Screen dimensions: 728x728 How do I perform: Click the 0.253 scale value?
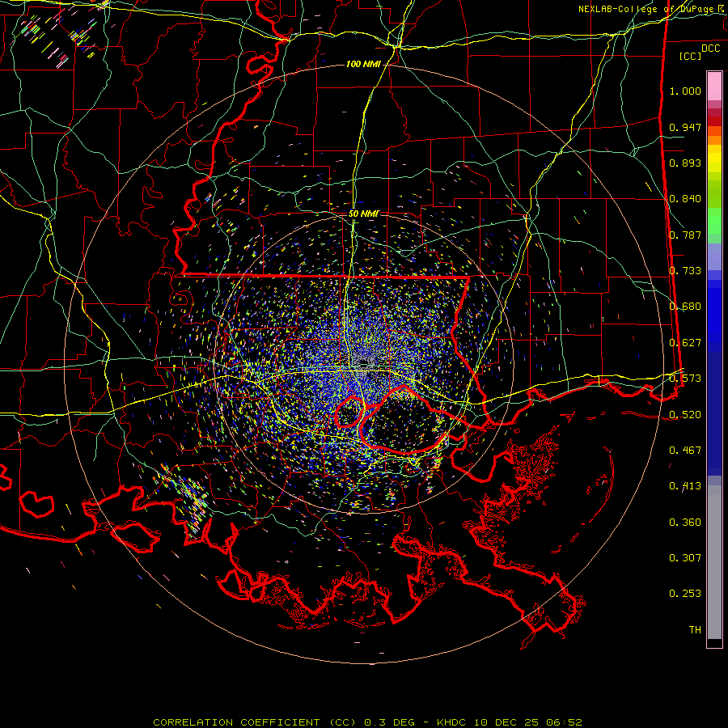685,594
